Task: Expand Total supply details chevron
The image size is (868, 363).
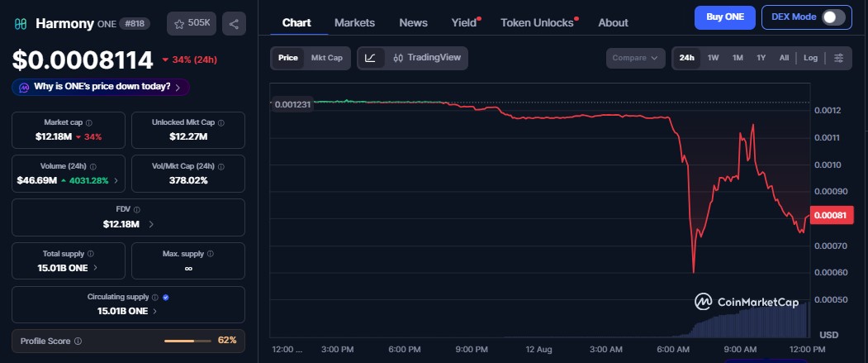Action: click(95, 268)
